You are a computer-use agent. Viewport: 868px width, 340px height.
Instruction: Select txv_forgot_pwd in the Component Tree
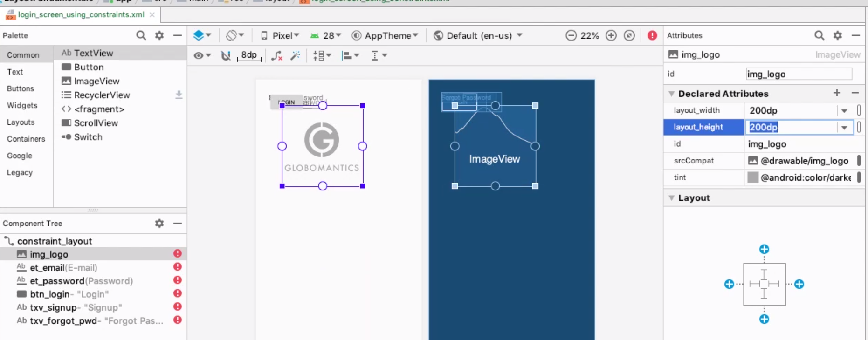(93, 321)
